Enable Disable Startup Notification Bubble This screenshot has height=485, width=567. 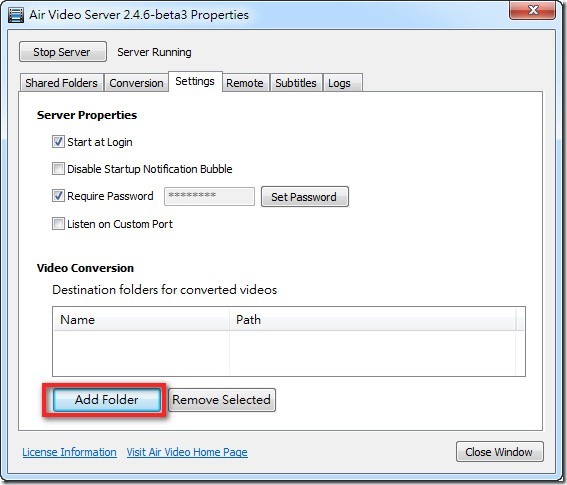click(x=58, y=169)
